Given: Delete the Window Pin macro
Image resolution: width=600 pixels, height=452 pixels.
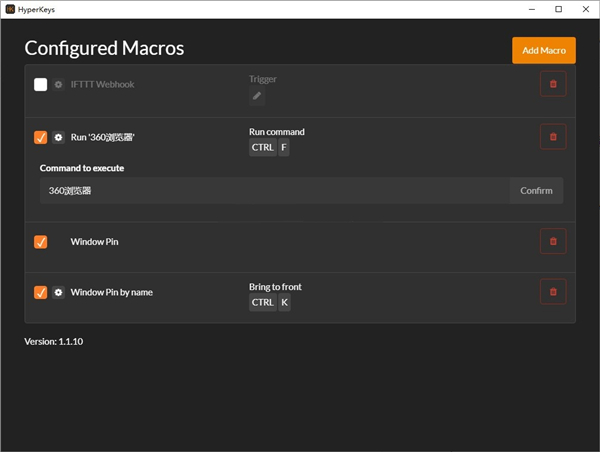Looking at the screenshot, I should [x=553, y=241].
